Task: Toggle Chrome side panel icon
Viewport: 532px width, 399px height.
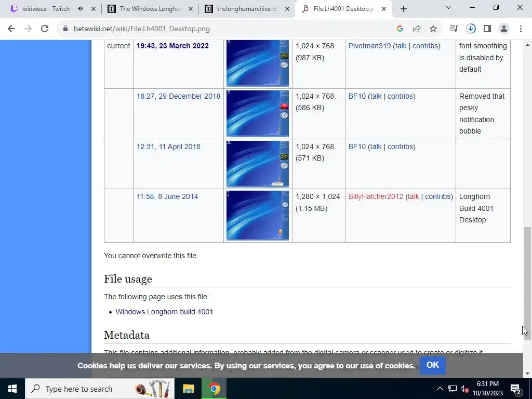Action: (487, 29)
